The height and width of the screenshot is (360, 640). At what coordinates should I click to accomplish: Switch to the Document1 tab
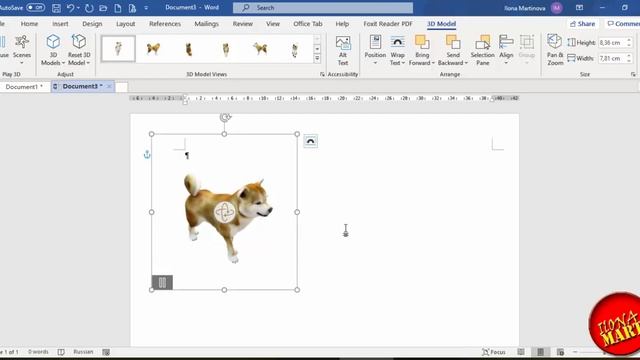[24, 87]
